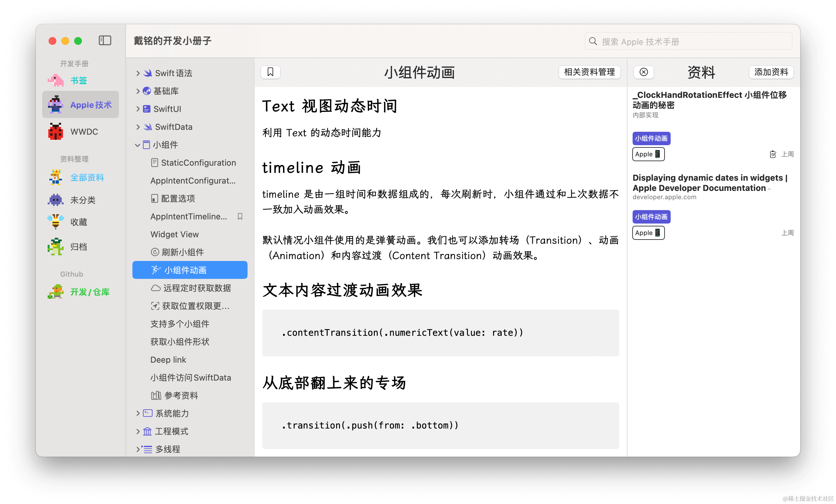Expand the Swift 语法 tree section
The height and width of the screenshot is (504, 836).
pos(138,73)
